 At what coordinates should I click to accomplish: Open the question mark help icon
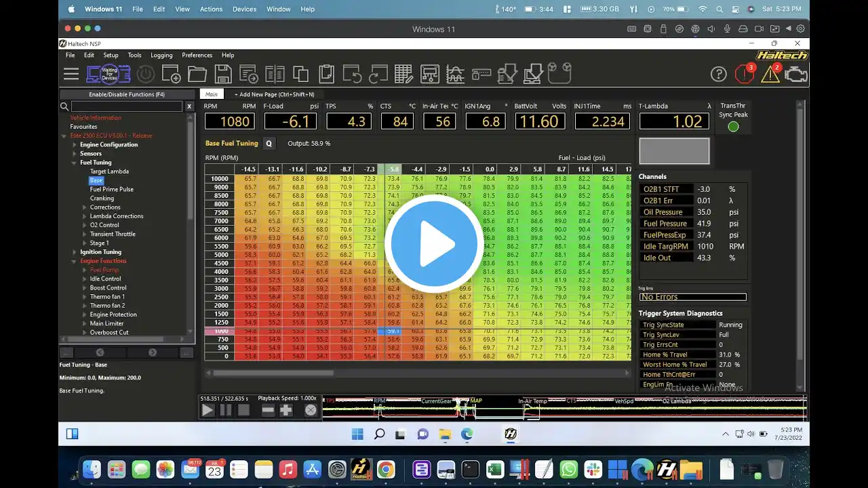(x=719, y=74)
